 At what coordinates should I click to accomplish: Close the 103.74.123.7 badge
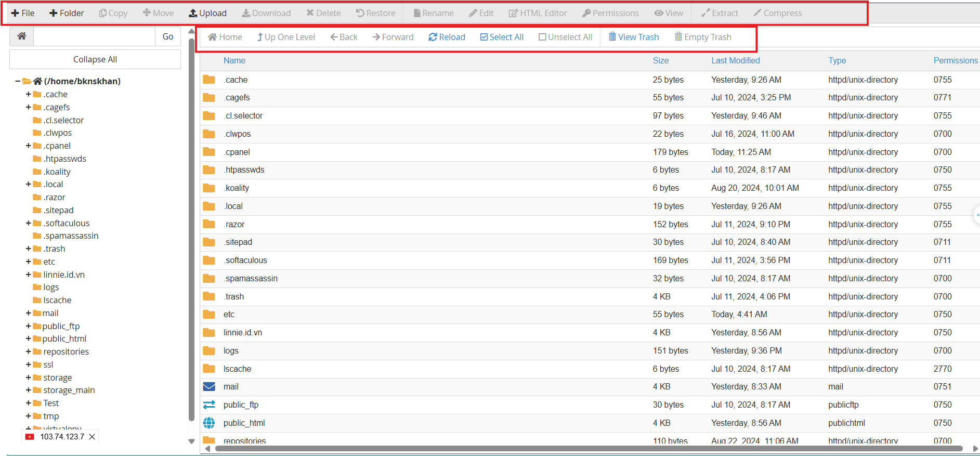click(92, 437)
